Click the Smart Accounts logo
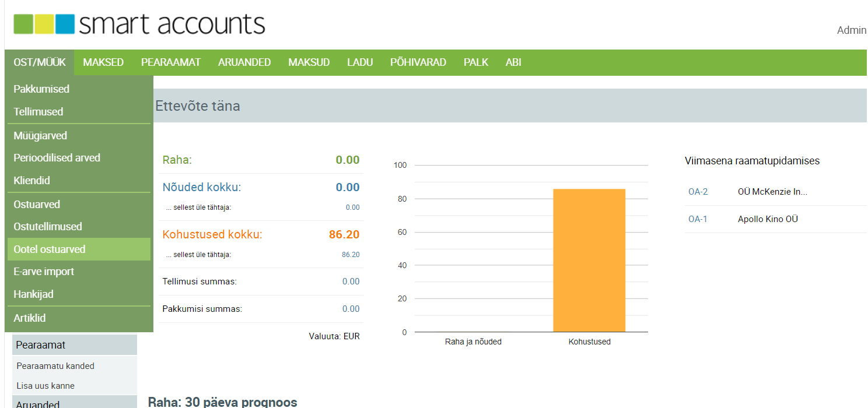Image resolution: width=868 pixels, height=408 pixels. point(139,24)
